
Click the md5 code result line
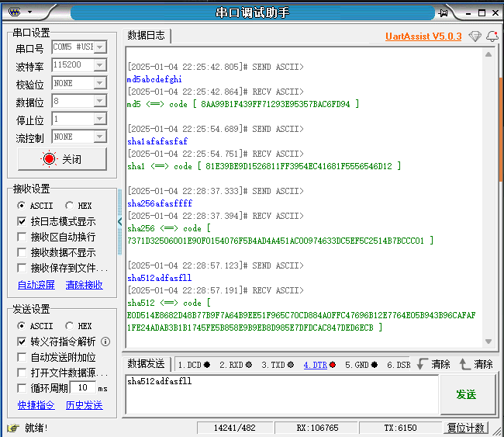point(243,104)
